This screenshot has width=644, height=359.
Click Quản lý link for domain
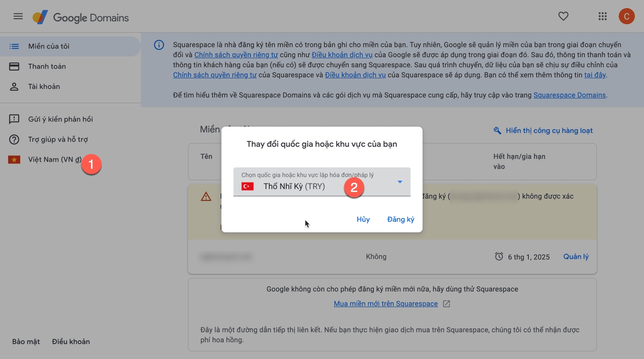pyautogui.click(x=576, y=257)
